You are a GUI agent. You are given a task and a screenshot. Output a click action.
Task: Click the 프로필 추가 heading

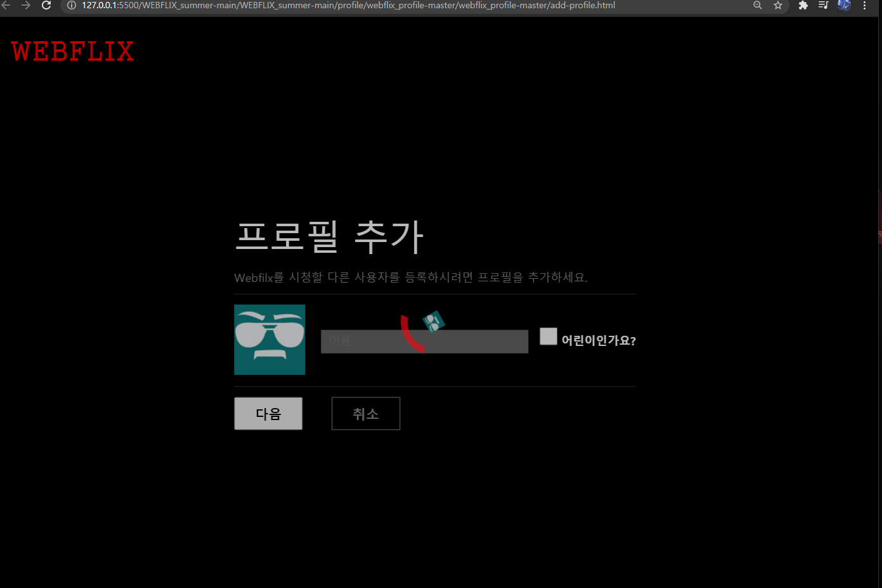(x=330, y=236)
